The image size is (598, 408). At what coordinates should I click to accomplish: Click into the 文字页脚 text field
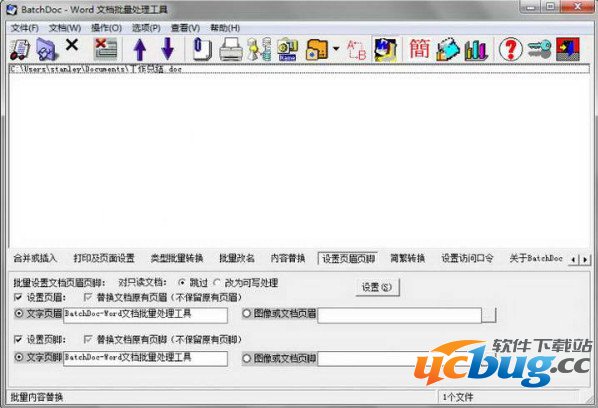[x=145, y=358]
